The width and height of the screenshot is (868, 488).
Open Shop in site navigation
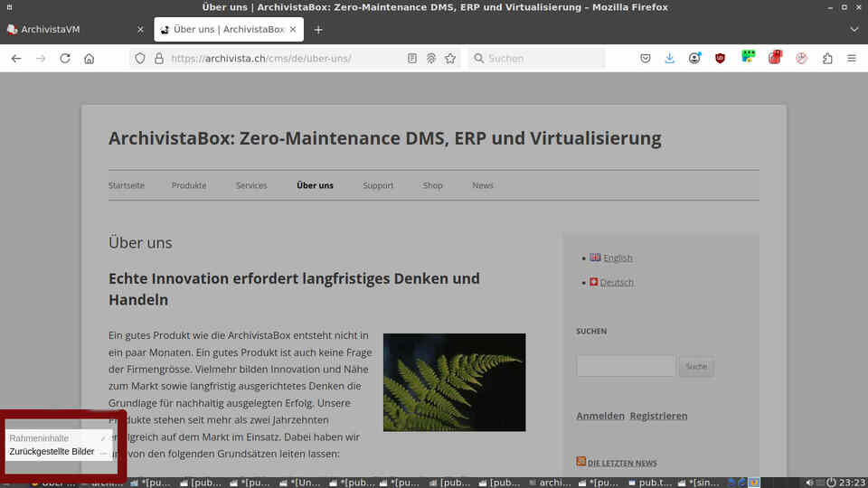point(432,185)
